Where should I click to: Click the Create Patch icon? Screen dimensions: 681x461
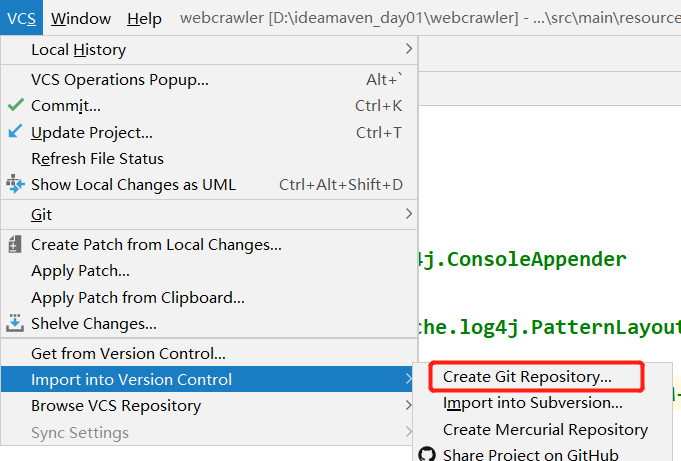point(15,244)
